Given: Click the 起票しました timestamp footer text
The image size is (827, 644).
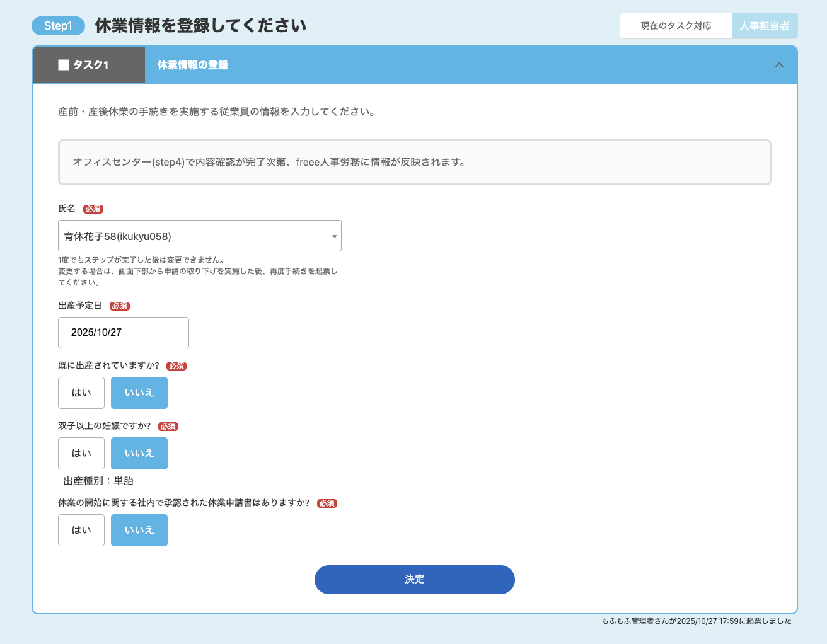Looking at the screenshot, I should 697,621.
